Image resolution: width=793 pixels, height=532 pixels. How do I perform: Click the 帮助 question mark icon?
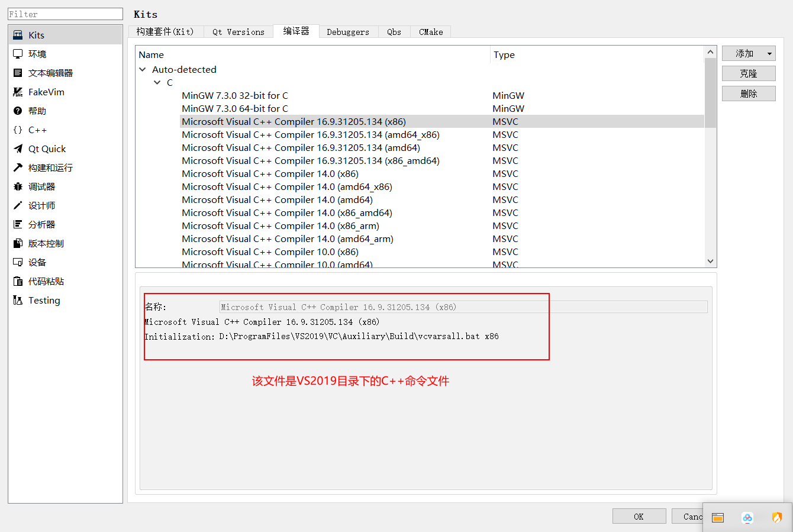click(x=18, y=111)
